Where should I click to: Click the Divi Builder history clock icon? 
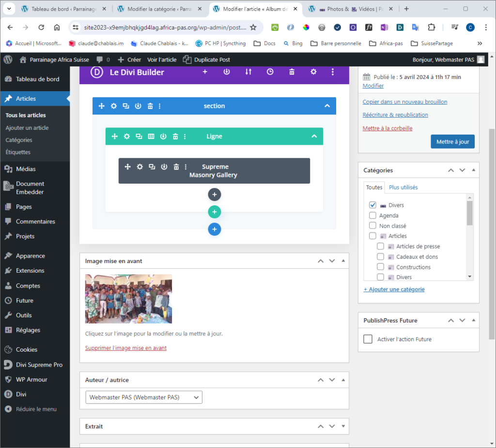pyautogui.click(x=270, y=72)
